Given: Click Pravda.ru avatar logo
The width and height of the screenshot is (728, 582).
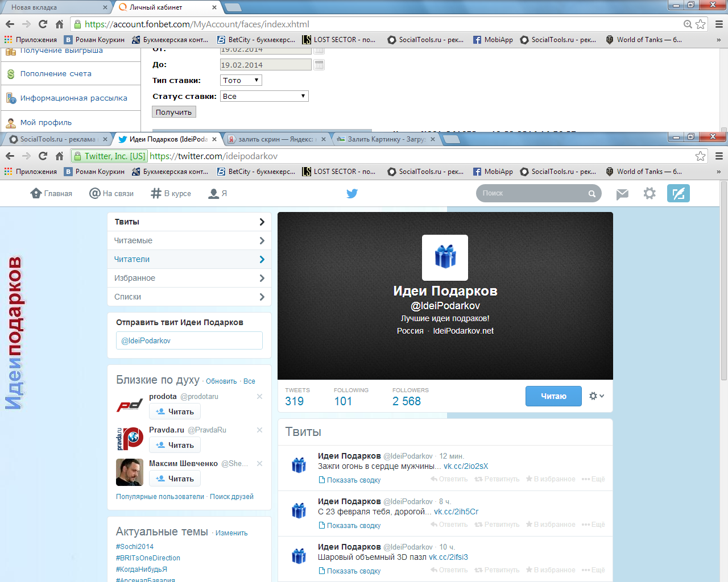Looking at the screenshot, I should point(130,439).
